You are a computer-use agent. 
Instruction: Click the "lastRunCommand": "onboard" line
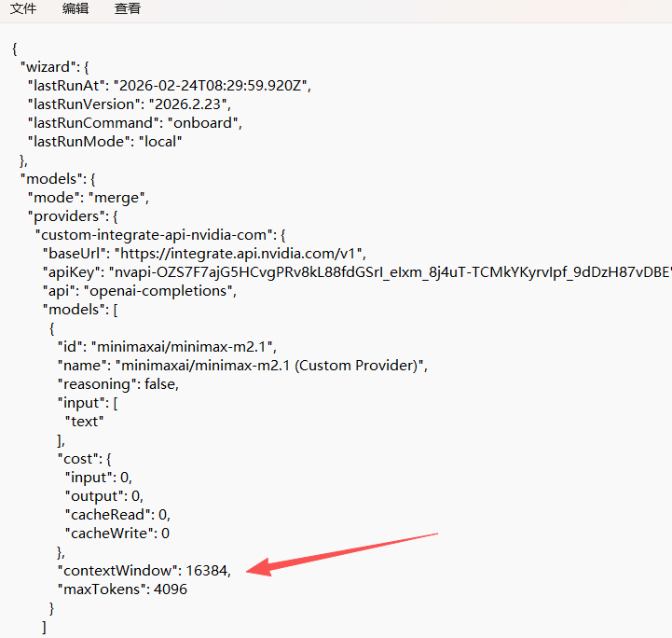(135, 123)
